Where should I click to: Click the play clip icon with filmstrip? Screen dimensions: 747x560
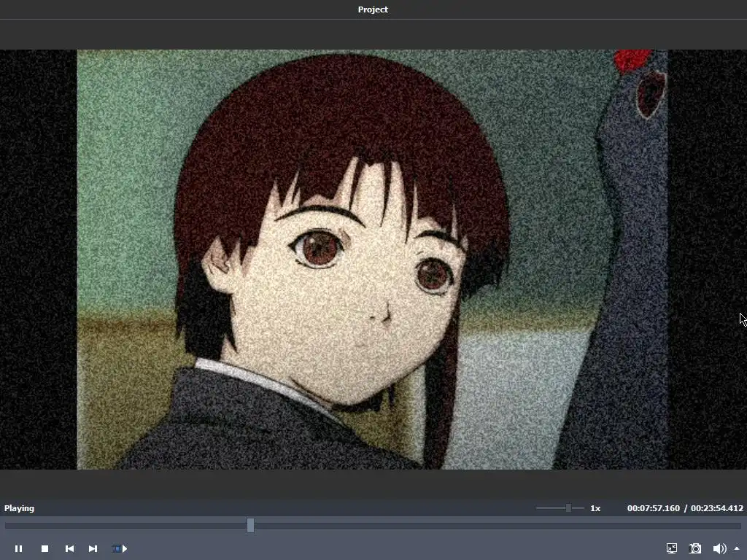[x=120, y=548]
